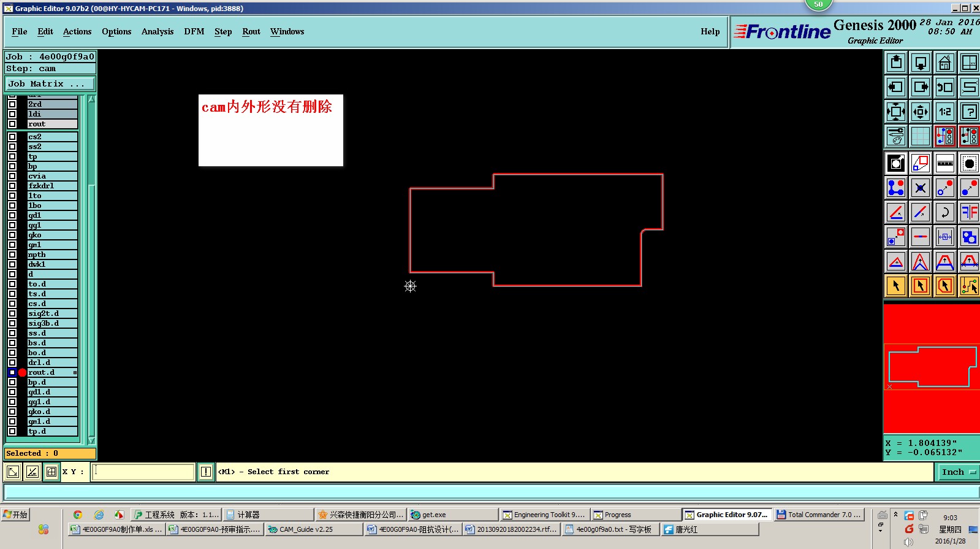This screenshot has height=549, width=980.
Task: Click the diagonal arrow coordinate mode icon
Action: [13, 472]
